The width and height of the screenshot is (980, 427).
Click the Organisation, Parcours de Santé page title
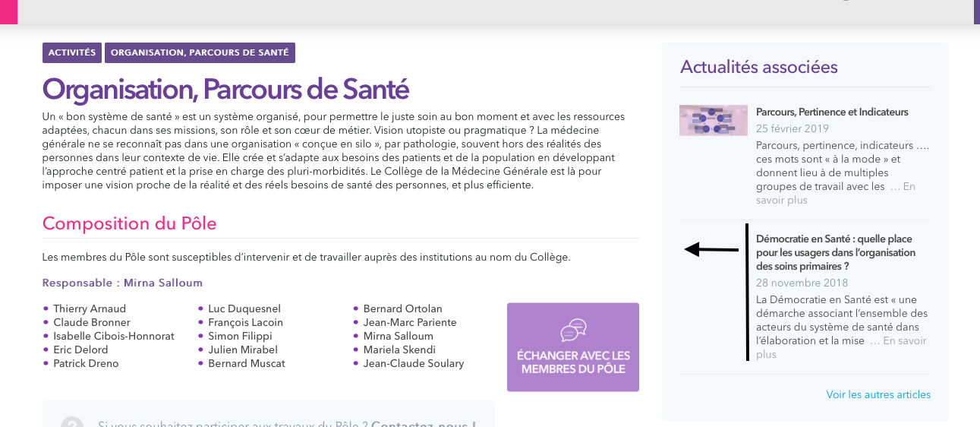coord(225,89)
